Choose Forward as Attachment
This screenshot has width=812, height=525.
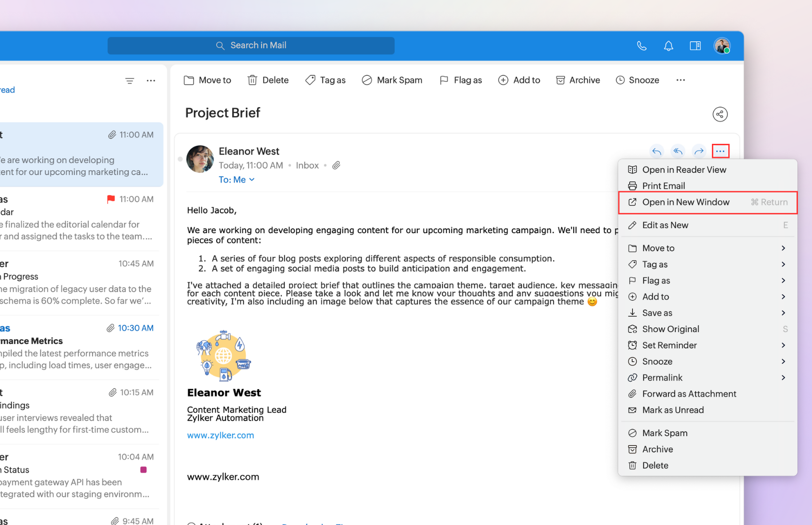click(x=708, y=394)
